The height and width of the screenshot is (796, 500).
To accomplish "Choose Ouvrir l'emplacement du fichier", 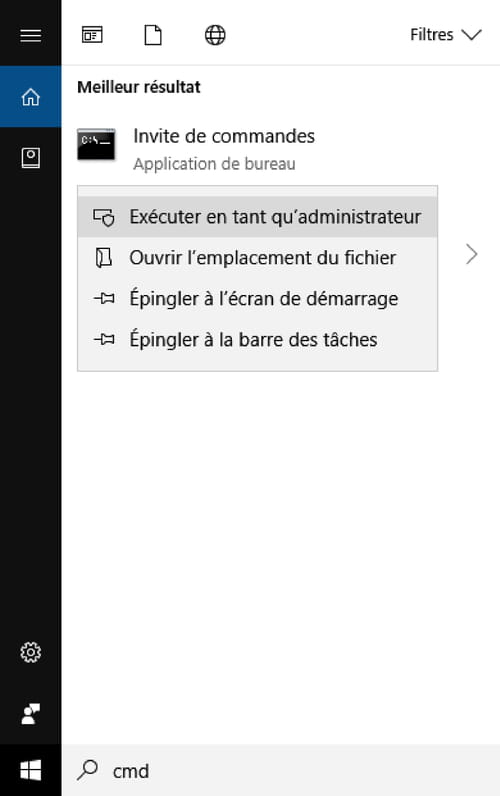I will (257, 257).
